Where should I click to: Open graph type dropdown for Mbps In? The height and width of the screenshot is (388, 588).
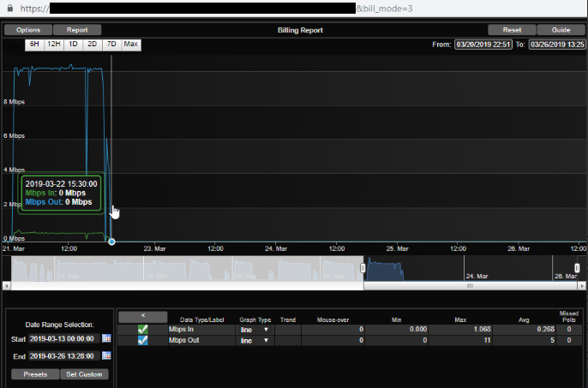[x=255, y=330]
